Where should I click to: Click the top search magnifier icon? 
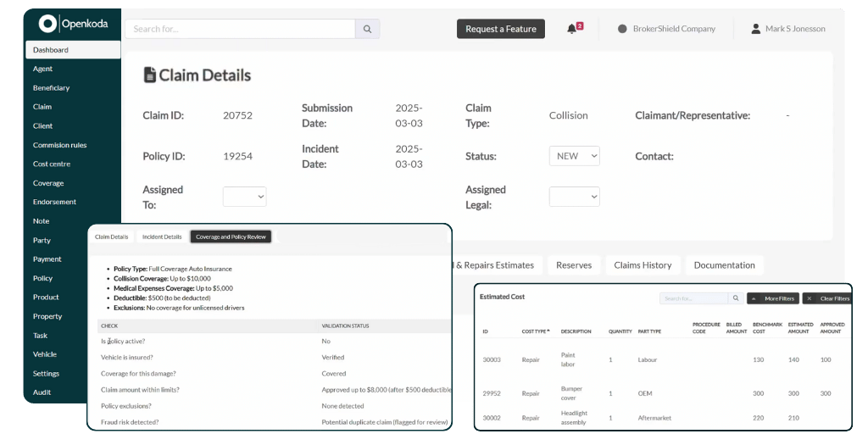pyautogui.click(x=367, y=29)
